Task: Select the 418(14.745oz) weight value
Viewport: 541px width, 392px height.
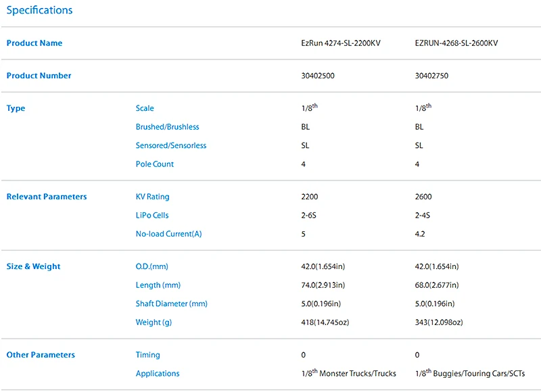Action: click(x=325, y=322)
